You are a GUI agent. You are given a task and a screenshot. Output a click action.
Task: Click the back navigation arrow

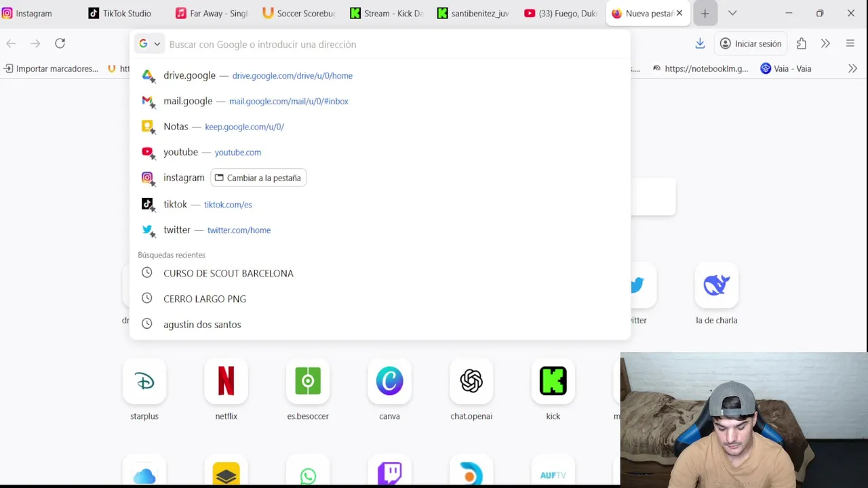pos(11,43)
